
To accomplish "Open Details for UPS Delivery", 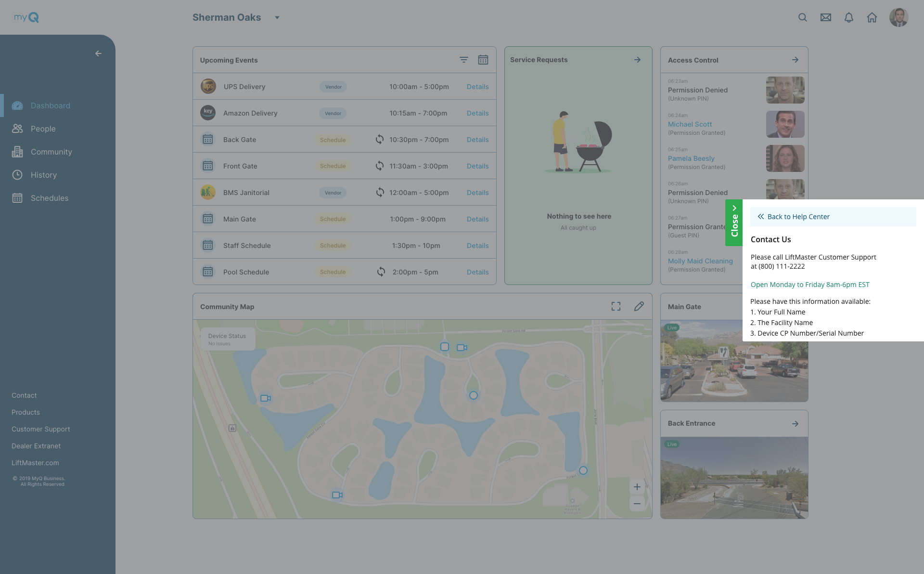I will point(477,87).
